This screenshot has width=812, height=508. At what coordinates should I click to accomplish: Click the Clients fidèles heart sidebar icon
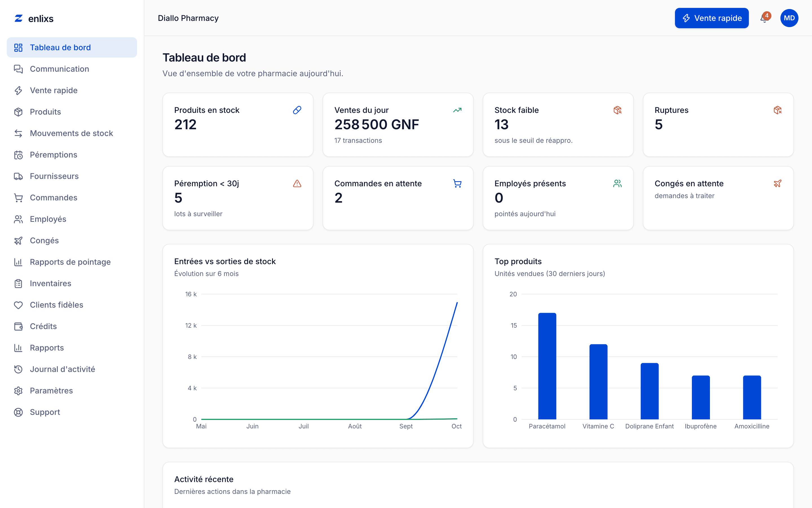pyautogui.click(x=18, y=305)
